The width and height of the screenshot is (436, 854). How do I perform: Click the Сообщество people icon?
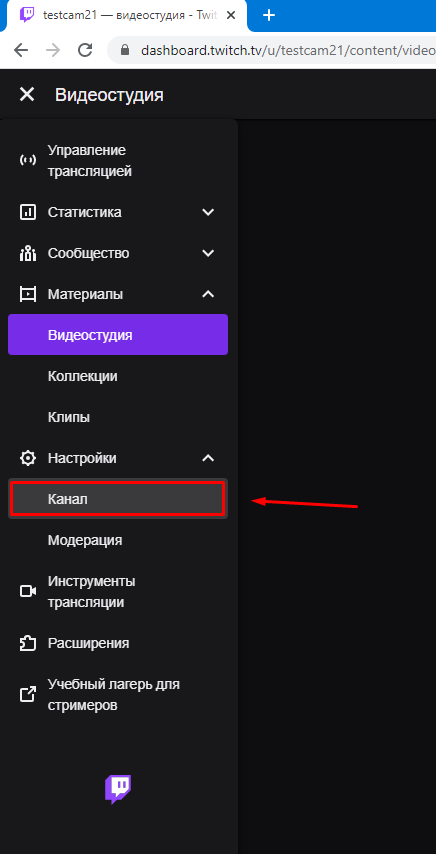click(28, 253)
